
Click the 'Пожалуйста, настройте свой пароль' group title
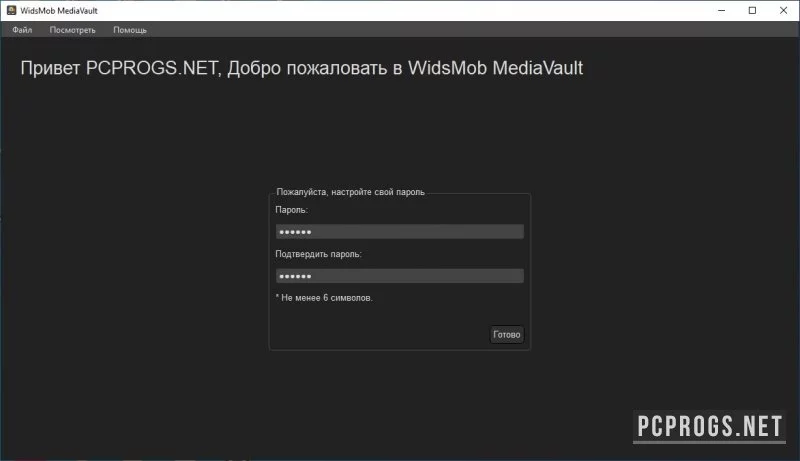(x=351, y=192)
